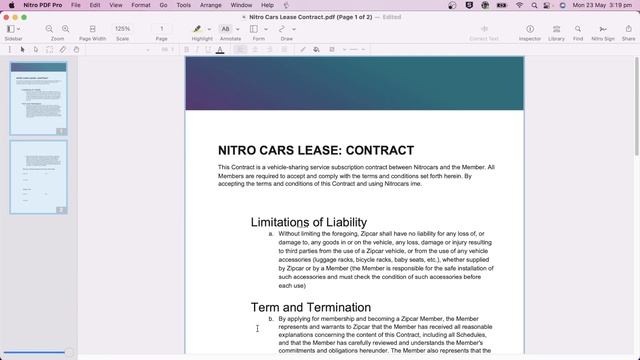Image resolution: width=640 pixels, height=360 pixels.
Task: Open the Tools menu
Action: [184, 5]
